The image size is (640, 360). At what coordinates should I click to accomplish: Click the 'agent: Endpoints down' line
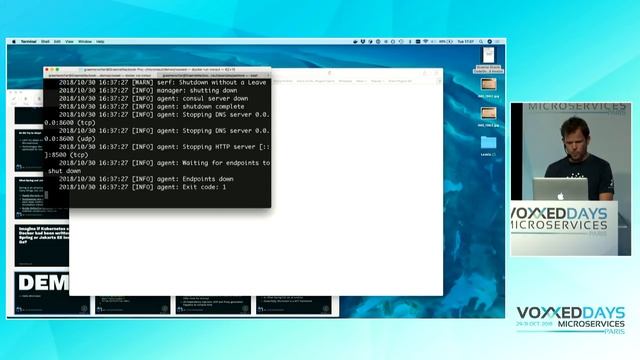click(146, 179)
